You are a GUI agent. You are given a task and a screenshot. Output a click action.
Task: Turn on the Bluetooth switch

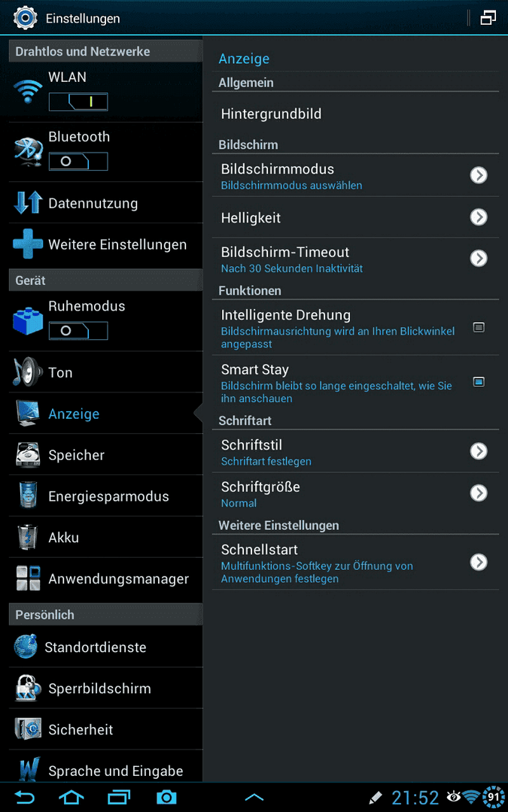tap(78, 162)
